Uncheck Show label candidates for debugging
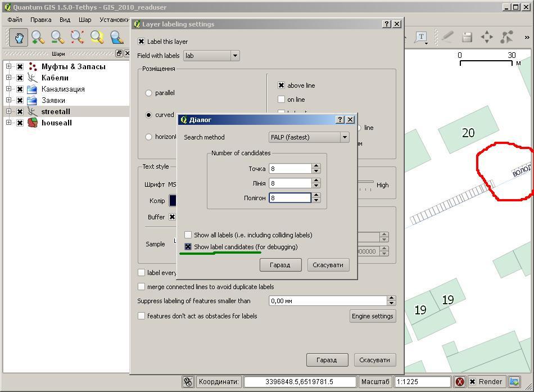This screenshot has height=392, width=534. tap(188, 247)
